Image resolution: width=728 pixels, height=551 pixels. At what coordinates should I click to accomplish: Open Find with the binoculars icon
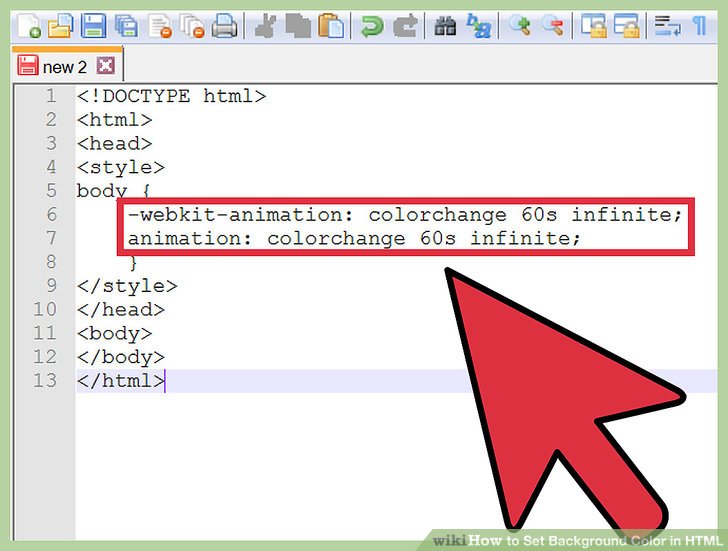(445, 26)
